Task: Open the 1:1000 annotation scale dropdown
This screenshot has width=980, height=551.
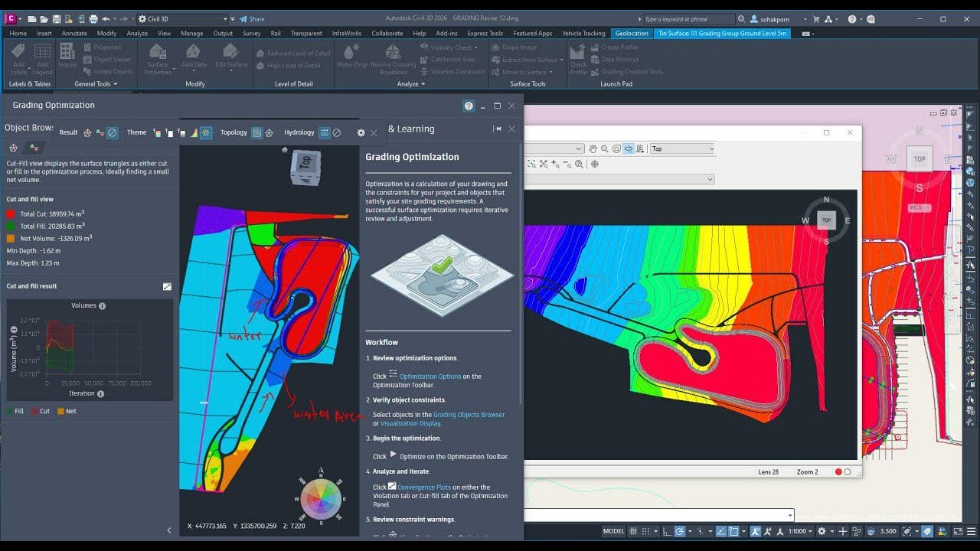Action: click(x=801, y=531)
